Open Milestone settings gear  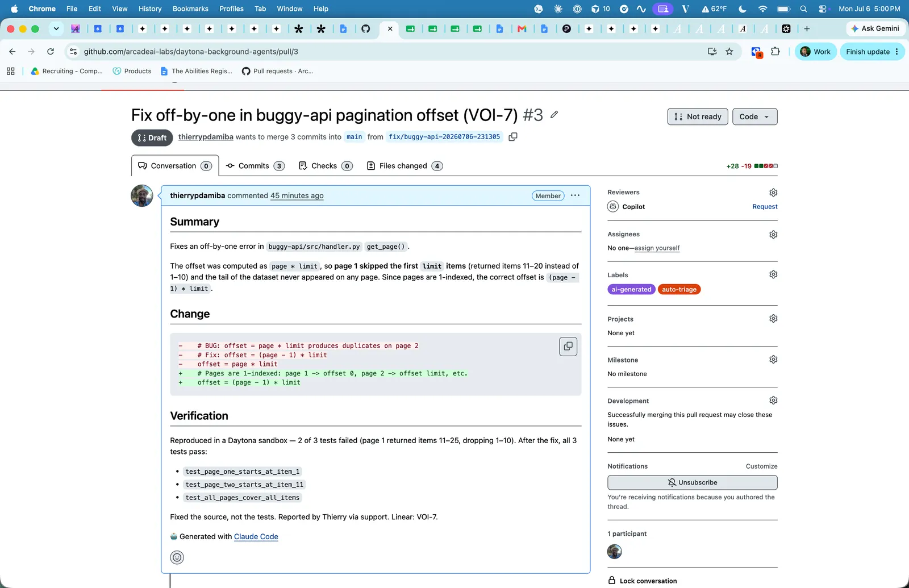773,360
